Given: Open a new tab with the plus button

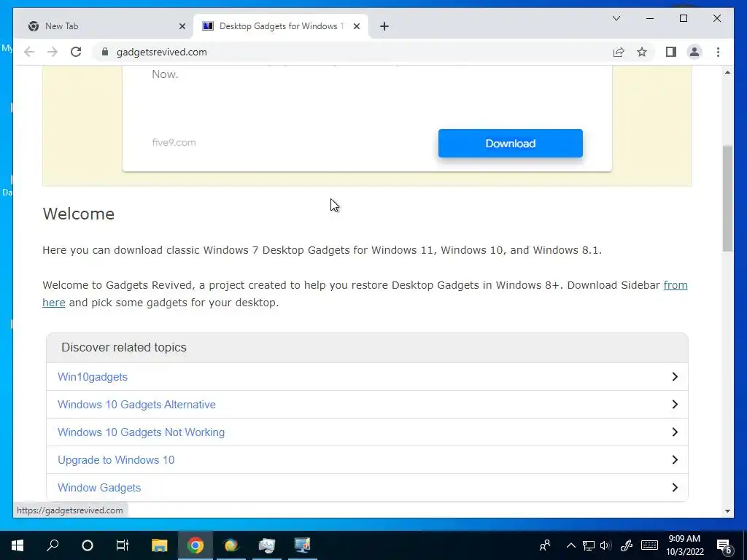Looking at the screenshot, I should pyautogui.click(x=384, y=26).
